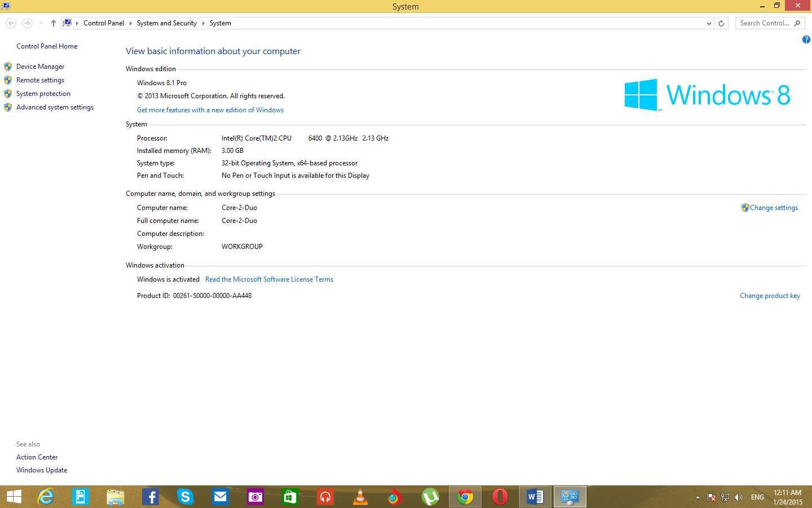This screenshot has height=508, width=812.
Task: Open the purple Camera app icon
Action: (x=255, y=497)
